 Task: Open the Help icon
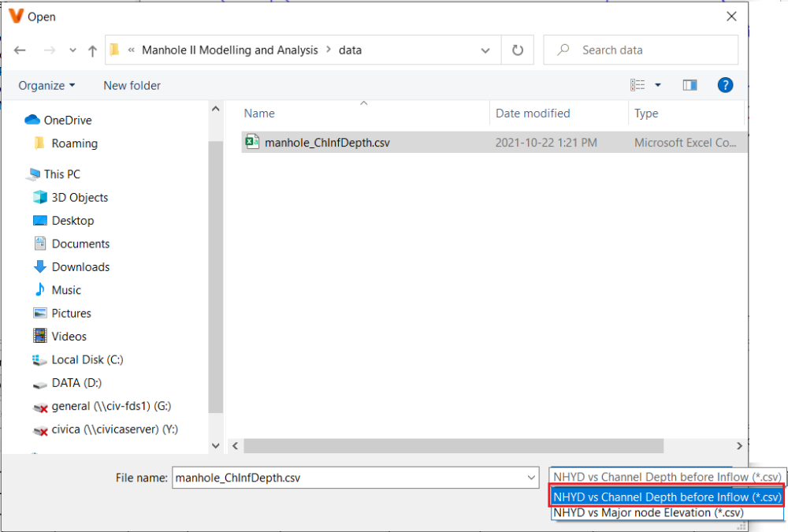pyautogui.click(x=725, y=85)
